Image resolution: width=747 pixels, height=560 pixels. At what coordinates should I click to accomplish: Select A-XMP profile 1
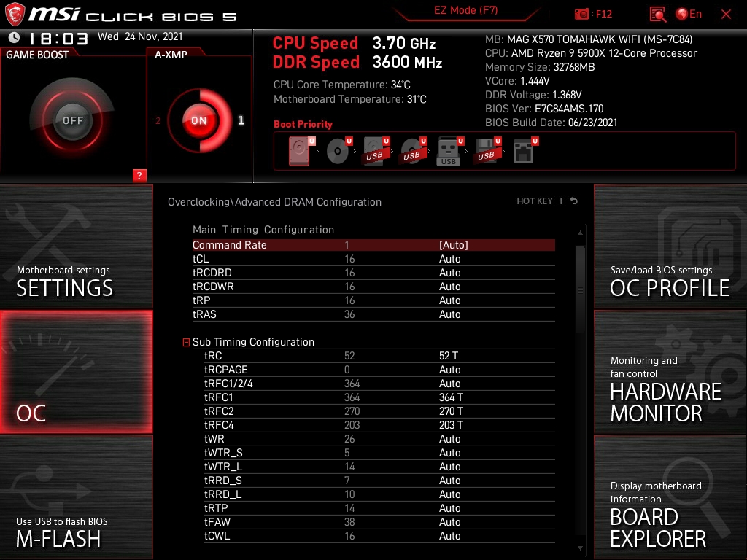(241, 120)
